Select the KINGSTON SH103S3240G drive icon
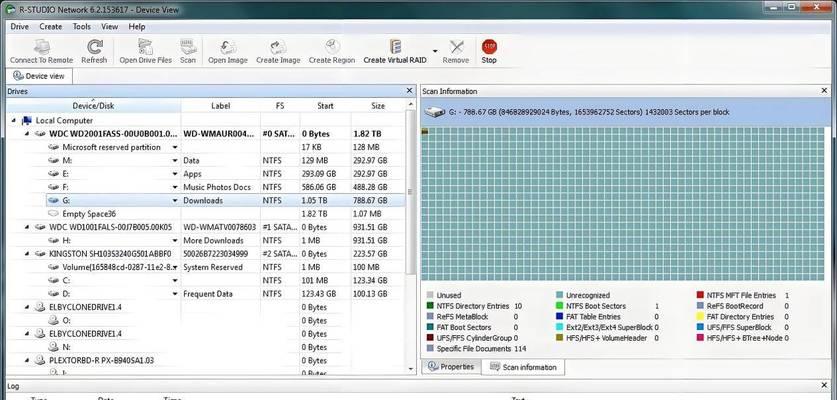The image size is (837, 400). [40, 254]
